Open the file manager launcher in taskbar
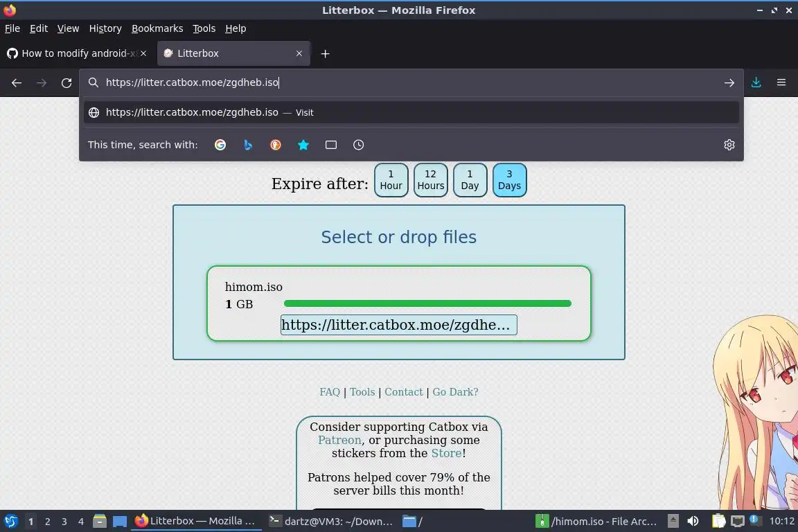The width and height of the screenshot is (798, 532). pos(100,522)
